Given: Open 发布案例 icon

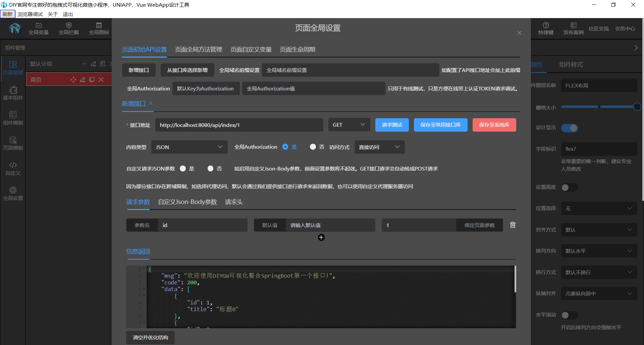Looking at the screenshot, I should click(573, 28).
